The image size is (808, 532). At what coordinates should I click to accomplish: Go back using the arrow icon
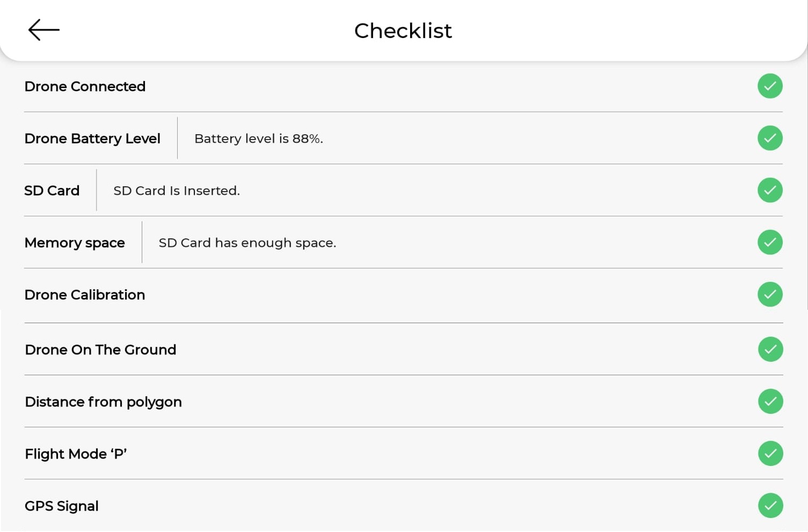tap(43, 30)
